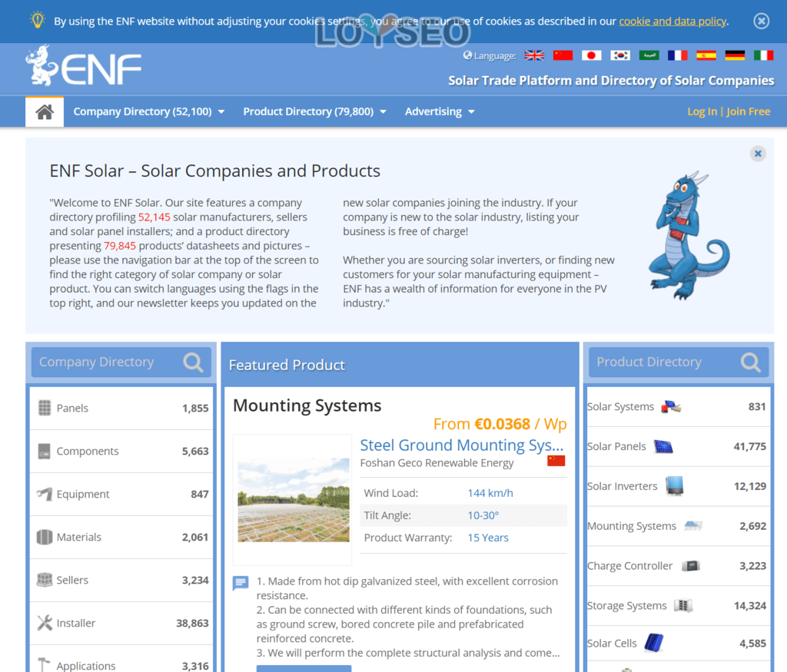Click the Components category icon
The height and width of the screenshot is (672, 787).
pos(44,451)
